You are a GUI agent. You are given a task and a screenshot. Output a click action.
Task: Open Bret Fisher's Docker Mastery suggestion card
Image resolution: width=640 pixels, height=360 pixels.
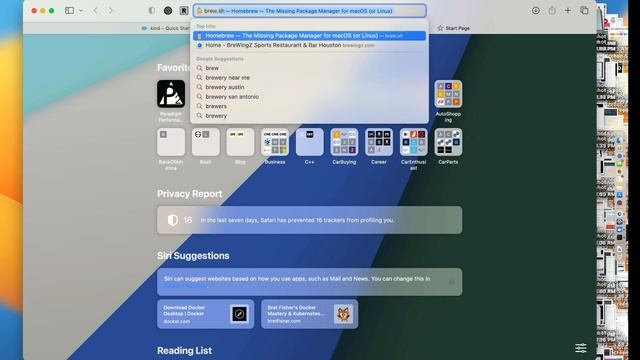click(x=309, y=314)
